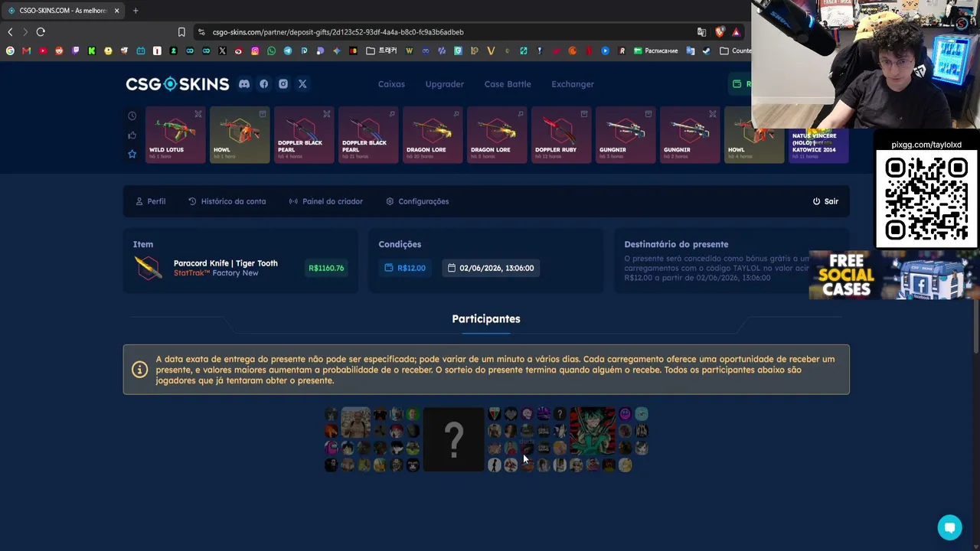This screenshot has width=980, height=551.
Task: Open the X bookmark in bookmarks bar
Action: (x=222, y=51)
